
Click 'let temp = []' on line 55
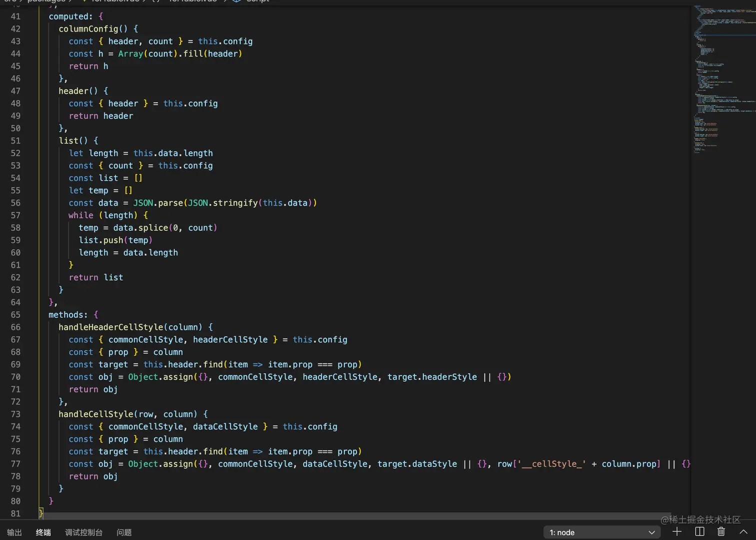coord(100,190)
